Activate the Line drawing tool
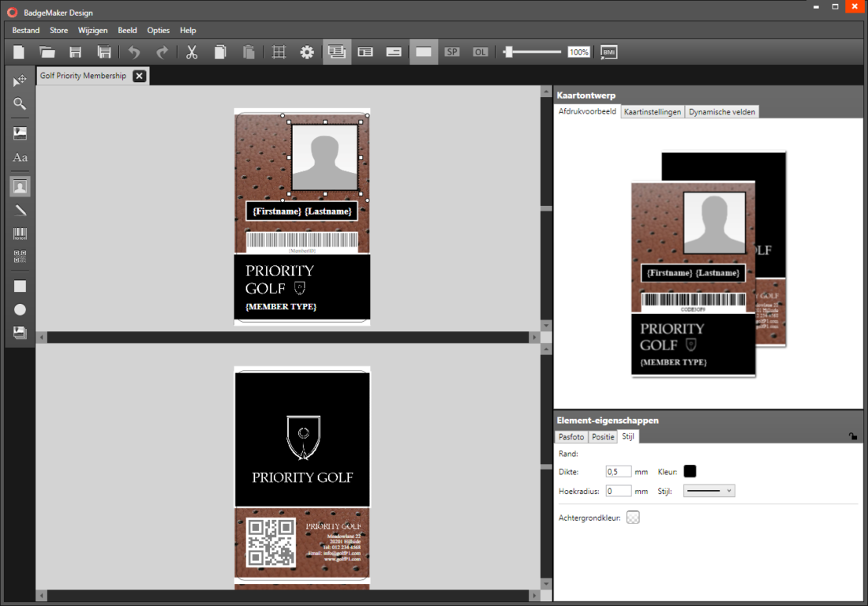Image resolution: width=868 pixels, height=606 pixels. click(20, 210)
